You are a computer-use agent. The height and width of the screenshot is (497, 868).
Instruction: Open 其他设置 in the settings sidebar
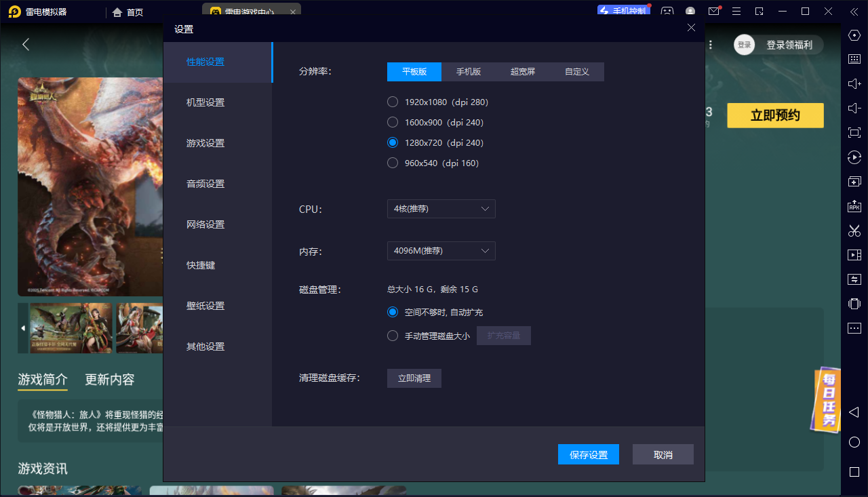[218, 346]
